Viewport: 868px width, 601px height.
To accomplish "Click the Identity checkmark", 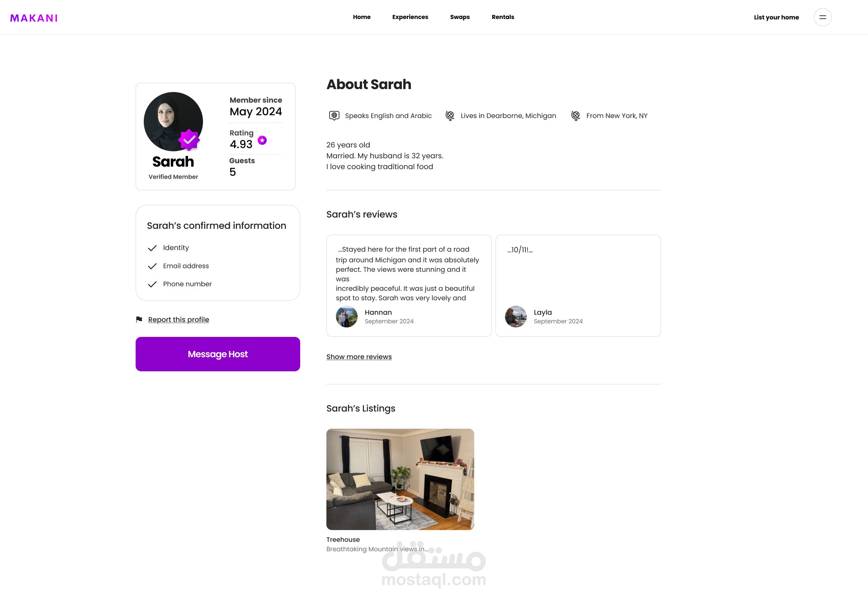I will 152,248.
